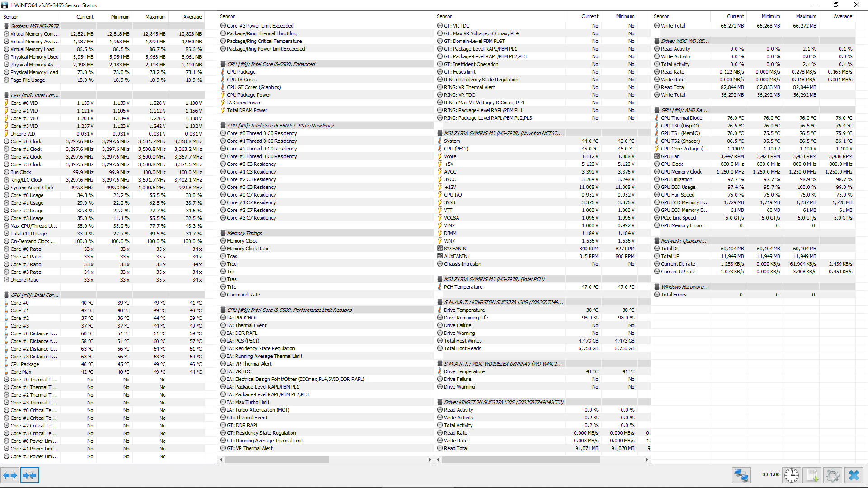Viewport: 868px width, 488px height.
Task: Click the thermometer icon beside Core Max
Action: pos(6,372)
